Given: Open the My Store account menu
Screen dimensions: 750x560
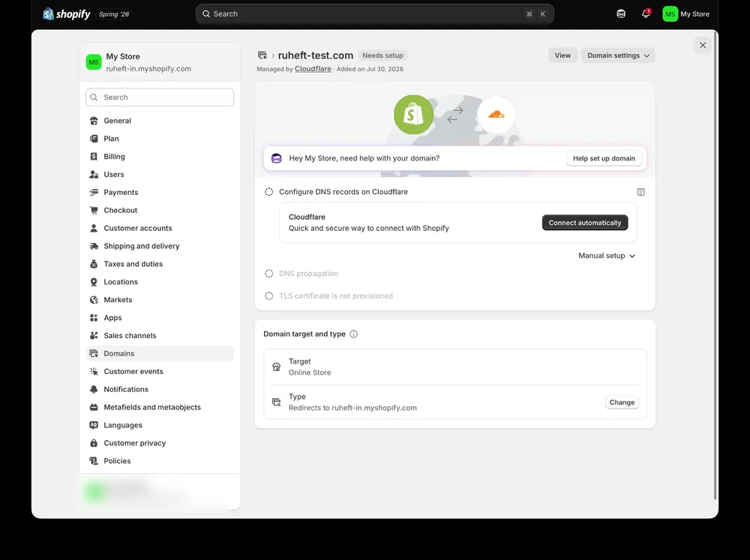Looking at the screenshot, I should click(x=686, y=13).
